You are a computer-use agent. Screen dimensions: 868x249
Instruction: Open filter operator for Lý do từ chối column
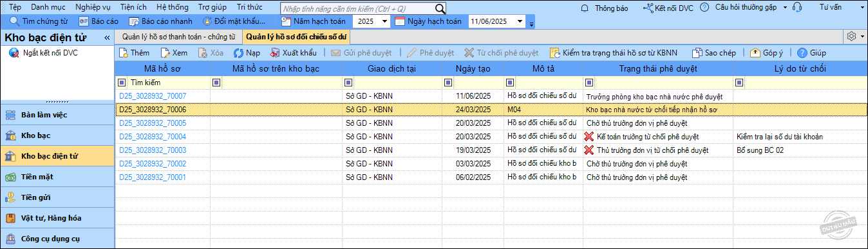(739, 83)
